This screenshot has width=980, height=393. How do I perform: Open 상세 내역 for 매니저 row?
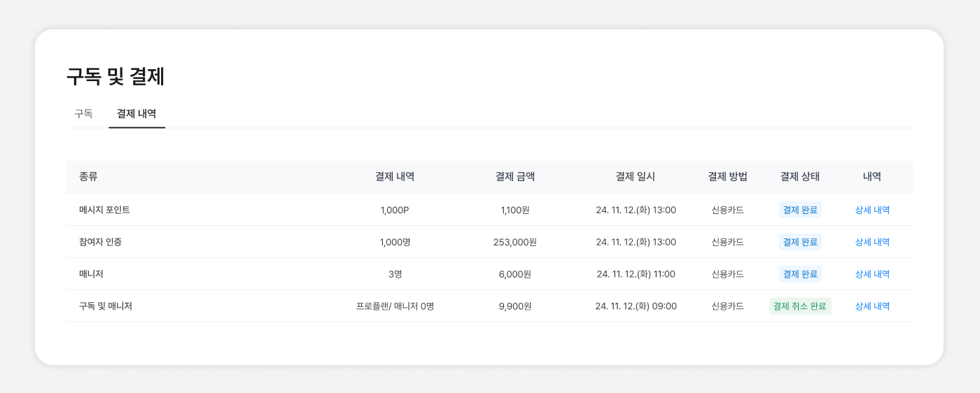click(872, 274)
